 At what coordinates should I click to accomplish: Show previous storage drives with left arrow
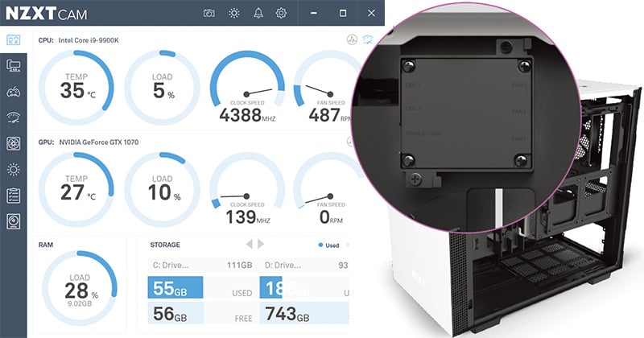[249, 244]
